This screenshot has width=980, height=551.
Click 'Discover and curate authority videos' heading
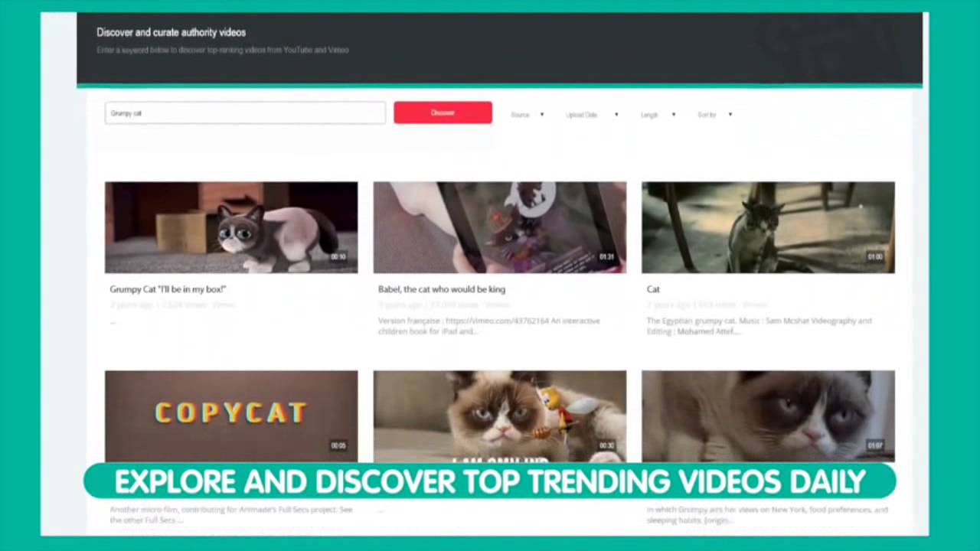click(171, 32)
